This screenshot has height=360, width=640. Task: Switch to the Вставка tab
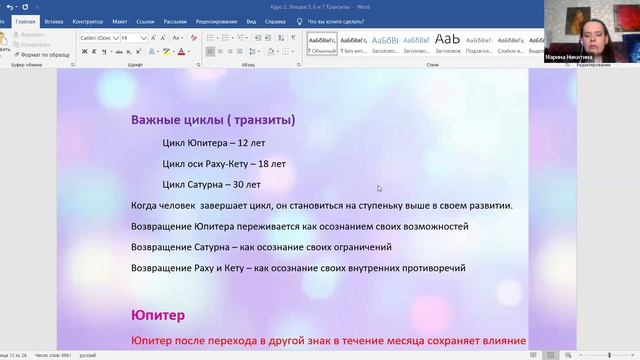54,22
